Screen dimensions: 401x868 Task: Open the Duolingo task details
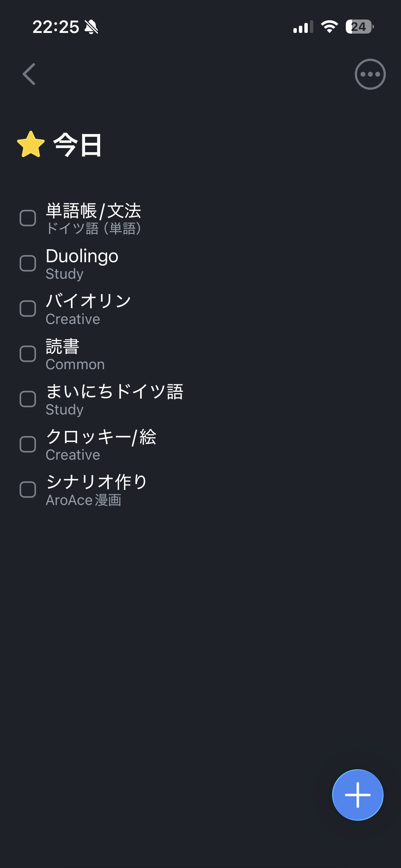[x=82, y=256]
